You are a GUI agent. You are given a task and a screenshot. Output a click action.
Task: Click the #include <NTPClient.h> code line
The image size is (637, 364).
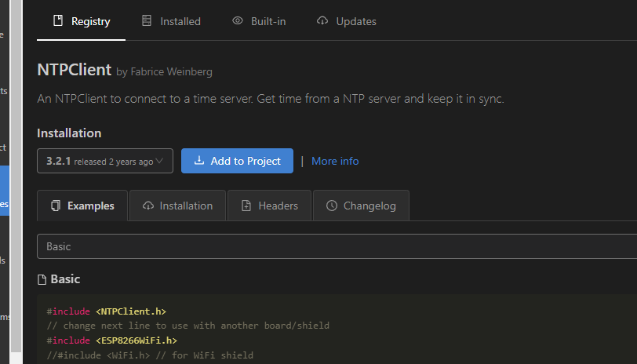pyautogui.click(x=107, y=311)
